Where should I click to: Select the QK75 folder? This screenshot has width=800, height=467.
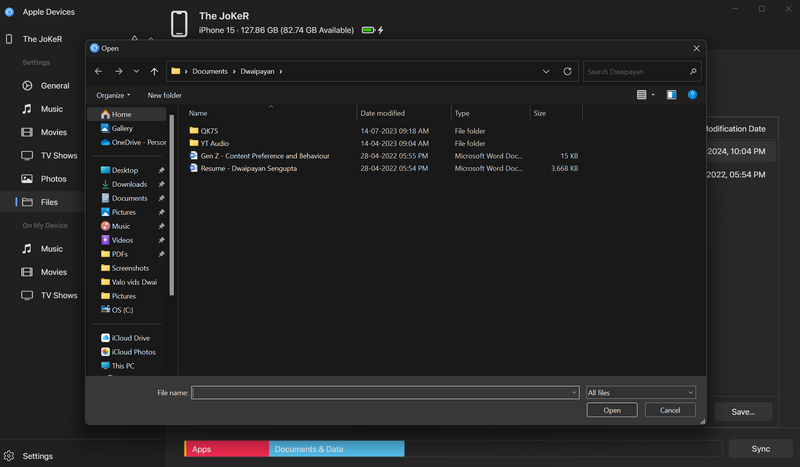209,130
